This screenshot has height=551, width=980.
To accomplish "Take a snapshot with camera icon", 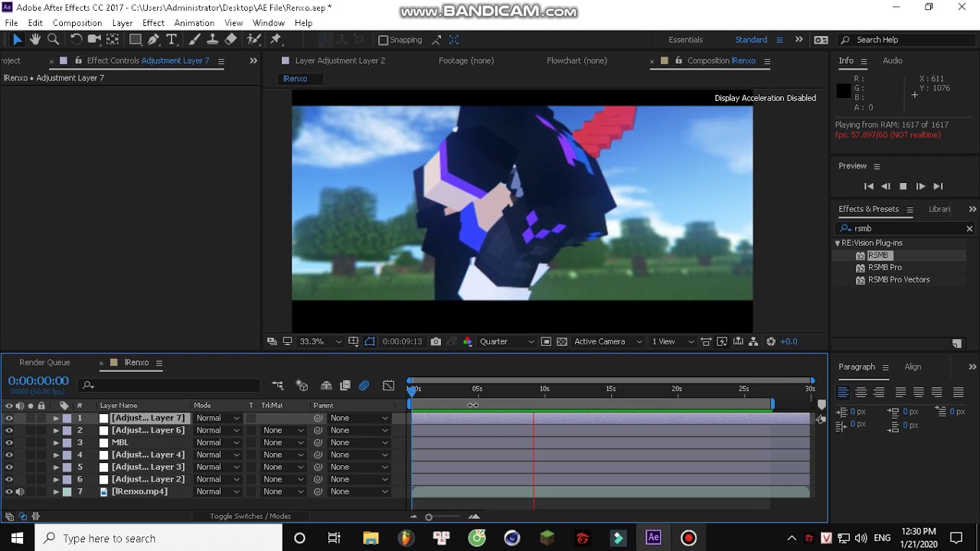I will tap(436, 342).
